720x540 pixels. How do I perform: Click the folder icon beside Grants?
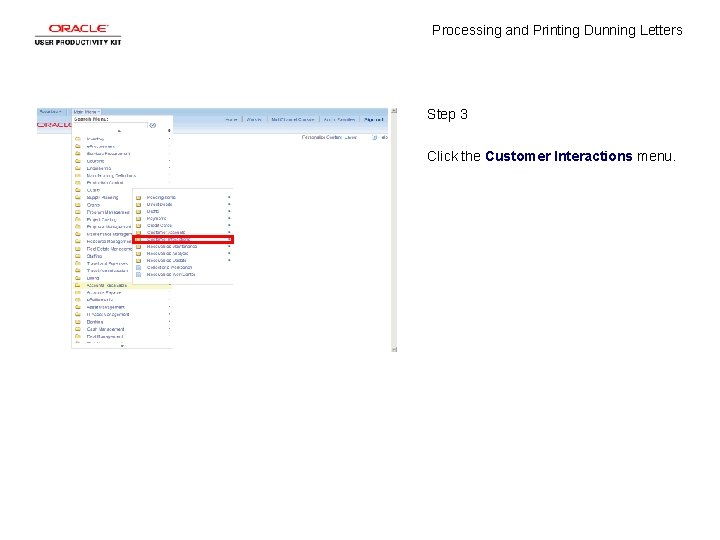click(78, 205)
